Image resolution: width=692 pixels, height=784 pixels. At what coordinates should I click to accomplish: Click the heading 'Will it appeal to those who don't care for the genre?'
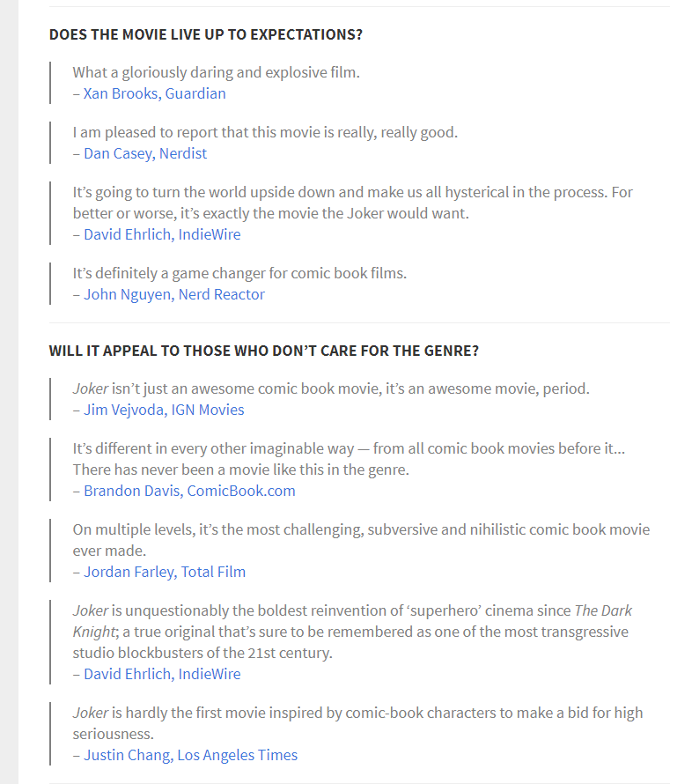[264, 351]
